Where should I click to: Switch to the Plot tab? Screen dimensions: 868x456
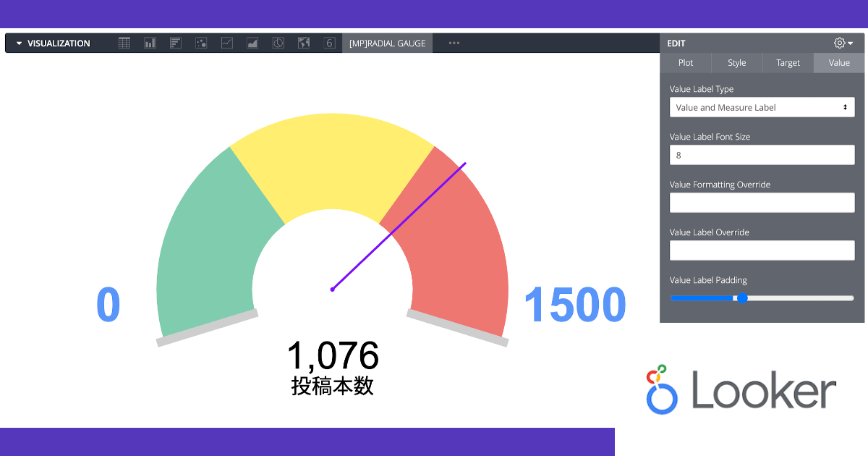coord(686,63)
